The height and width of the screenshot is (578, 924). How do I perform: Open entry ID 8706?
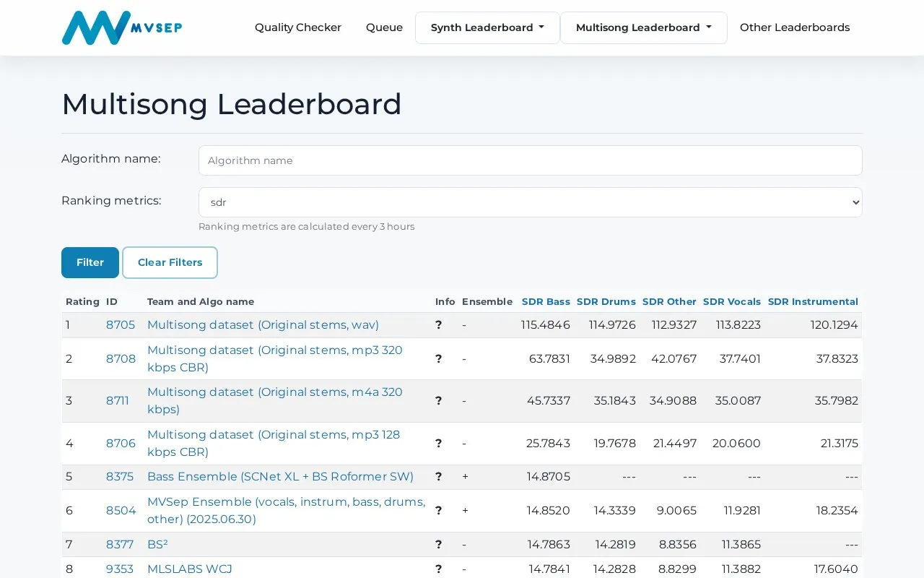tap(121, 443)
